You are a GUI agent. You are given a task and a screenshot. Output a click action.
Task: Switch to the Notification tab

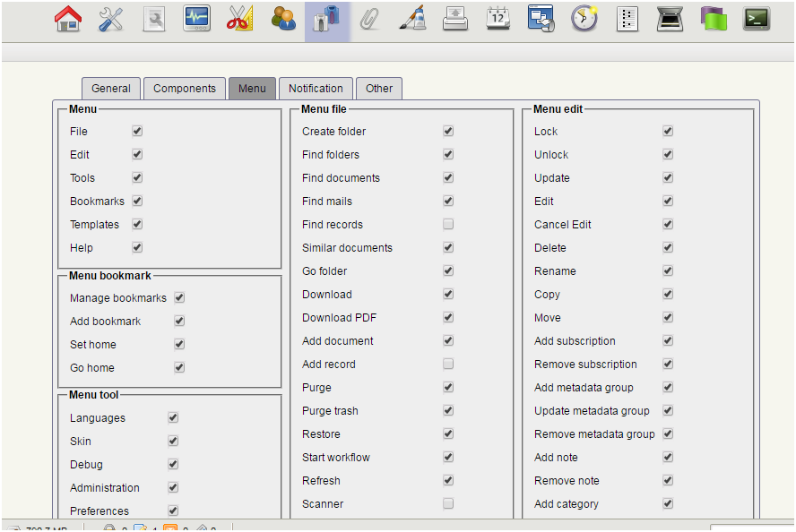pyautogui.click(x=316, y=88)
